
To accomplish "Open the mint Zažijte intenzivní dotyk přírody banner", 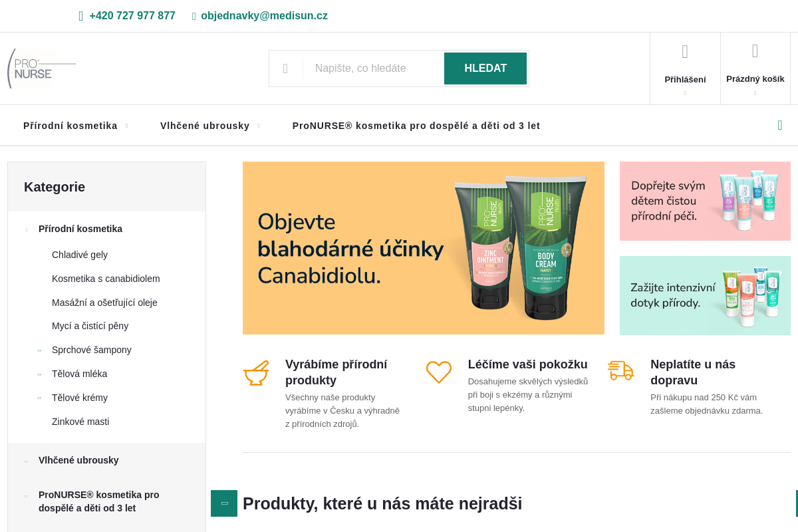I will click(x=705, y=295).
